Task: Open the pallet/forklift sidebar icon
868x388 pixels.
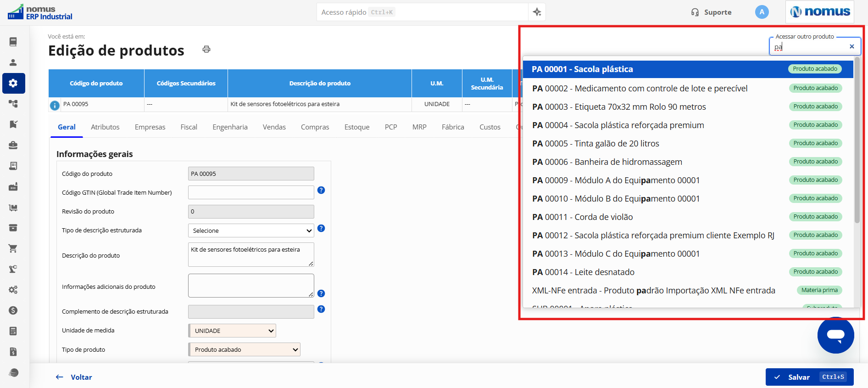Action: tap(13, 207)
